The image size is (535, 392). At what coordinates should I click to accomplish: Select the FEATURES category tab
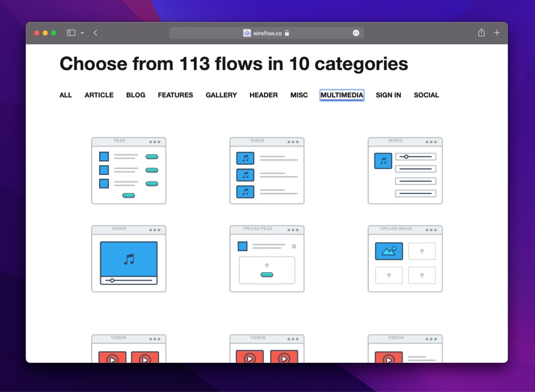[x=175, y=95]
